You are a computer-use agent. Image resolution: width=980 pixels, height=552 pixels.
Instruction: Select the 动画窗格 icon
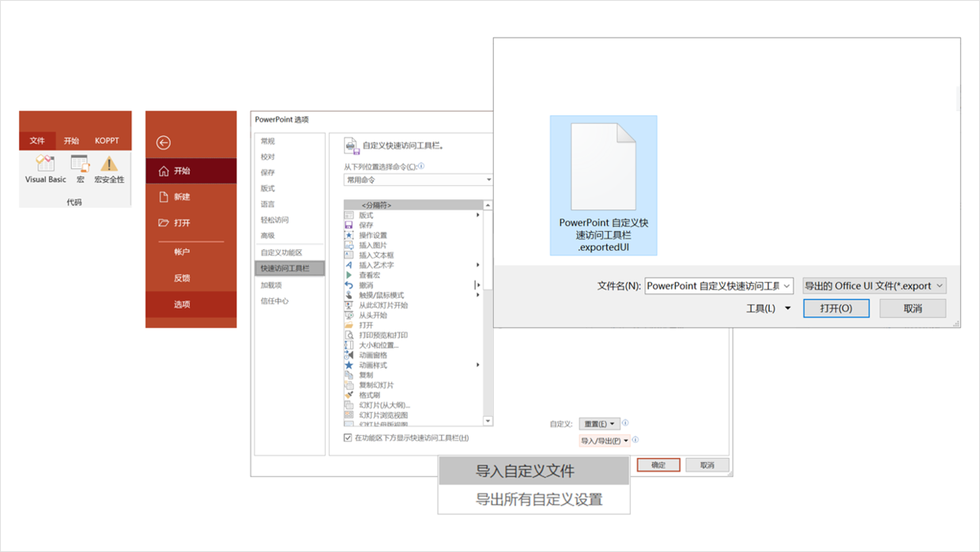[349, 355]
